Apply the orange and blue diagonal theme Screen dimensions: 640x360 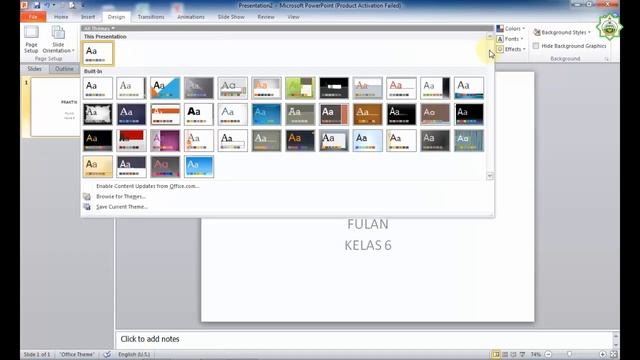(165, 88)
